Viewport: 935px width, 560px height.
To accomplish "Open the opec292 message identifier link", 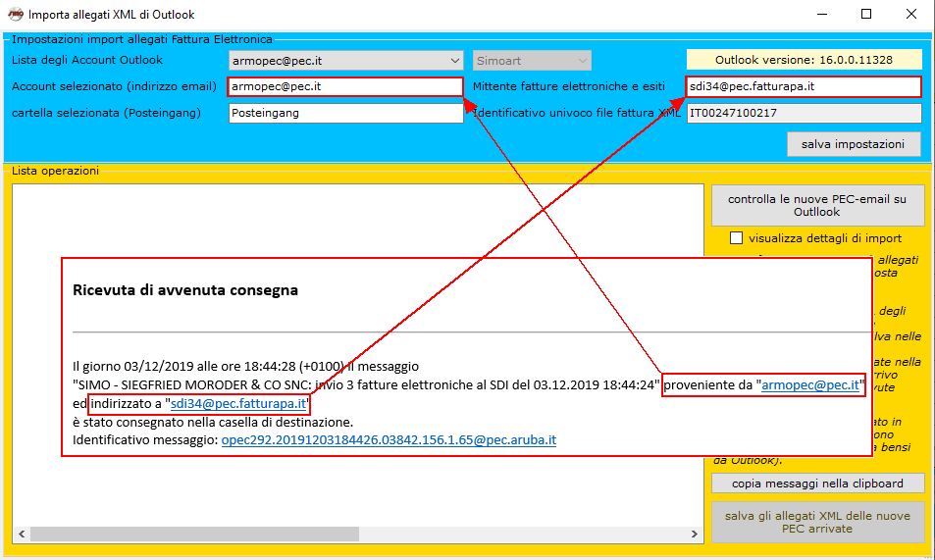I will tap(389, 440).
